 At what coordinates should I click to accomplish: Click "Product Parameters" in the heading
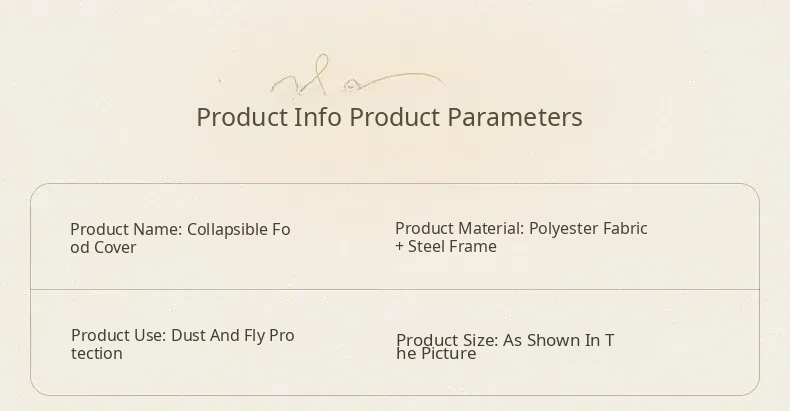click(465, 117)
